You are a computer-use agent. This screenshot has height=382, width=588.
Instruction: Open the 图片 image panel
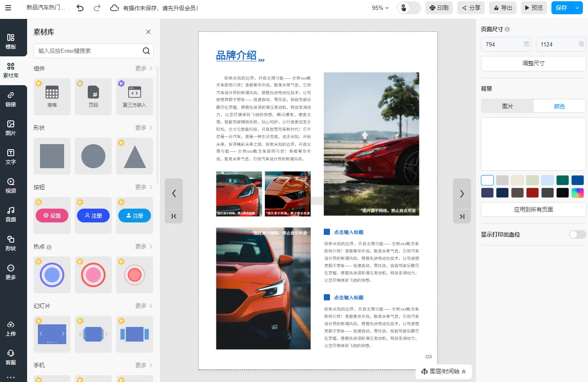click(x=11, y=128)
